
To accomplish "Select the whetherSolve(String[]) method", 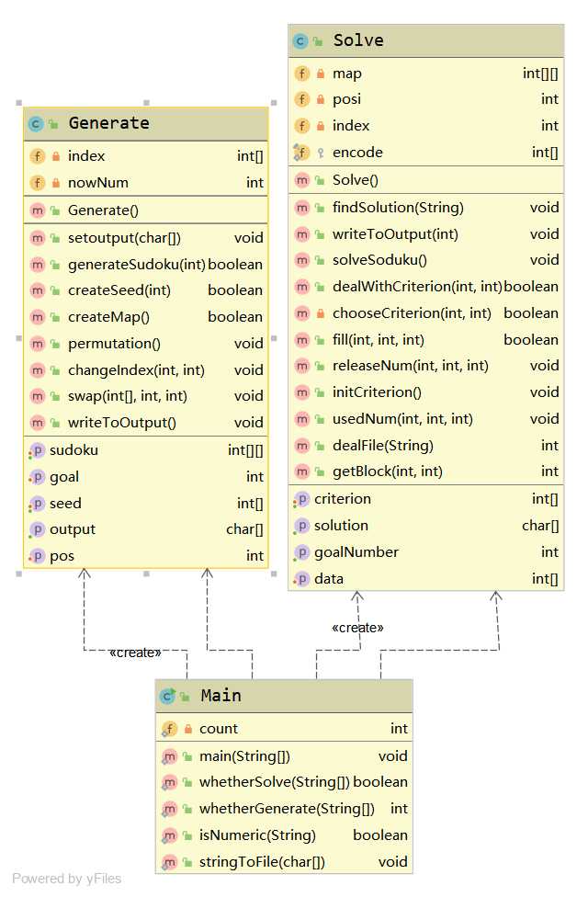I will [x=284, y=783].
